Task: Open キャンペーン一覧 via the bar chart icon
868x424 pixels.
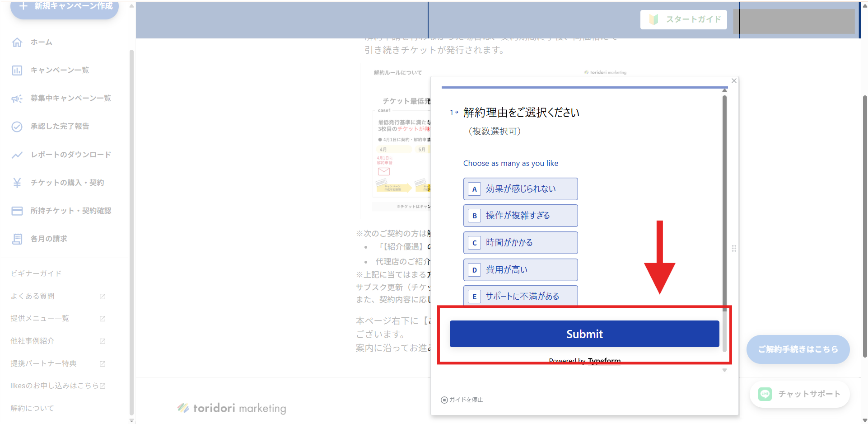Action: [17, 70]
